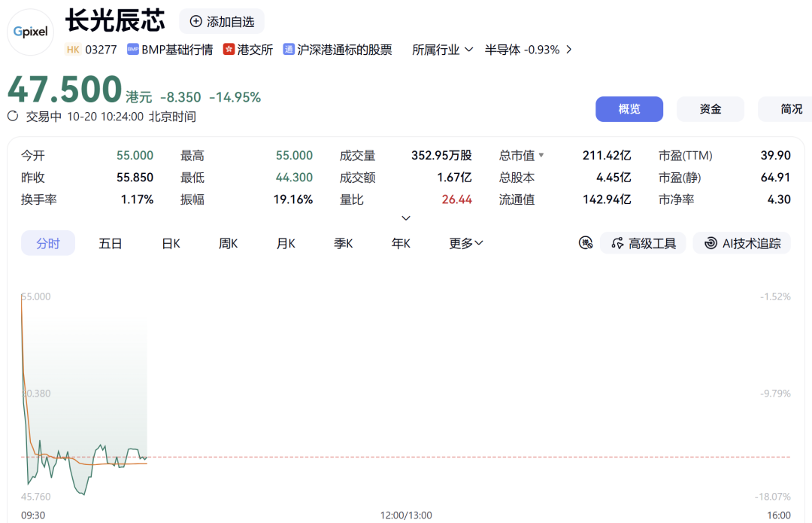Click the 高级工具 tool icon
Viewport: 812px width, 523px height.
(x=617, y=243)
